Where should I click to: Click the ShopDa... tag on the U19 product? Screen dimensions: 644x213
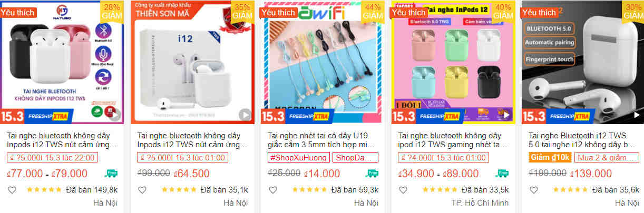(356, 157)
